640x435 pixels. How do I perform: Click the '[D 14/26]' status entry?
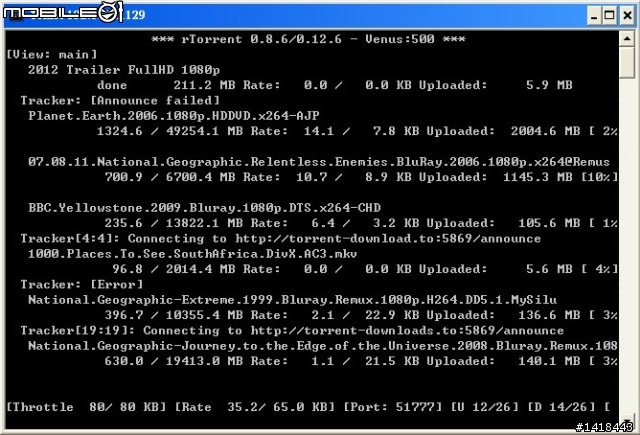(x=562, y=407)
